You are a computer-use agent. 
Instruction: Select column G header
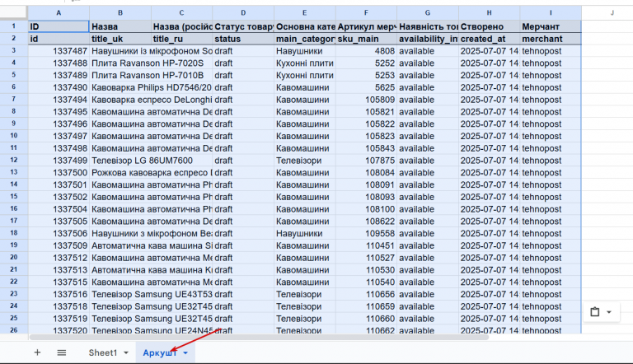428,13
